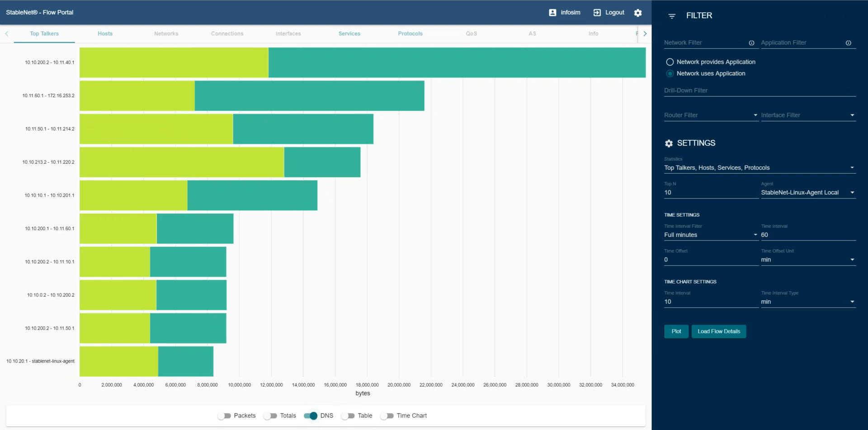The width and height of the screenshot is (868, 430).
Task: Open the Protocols tab
Action: tap(410, 34)
